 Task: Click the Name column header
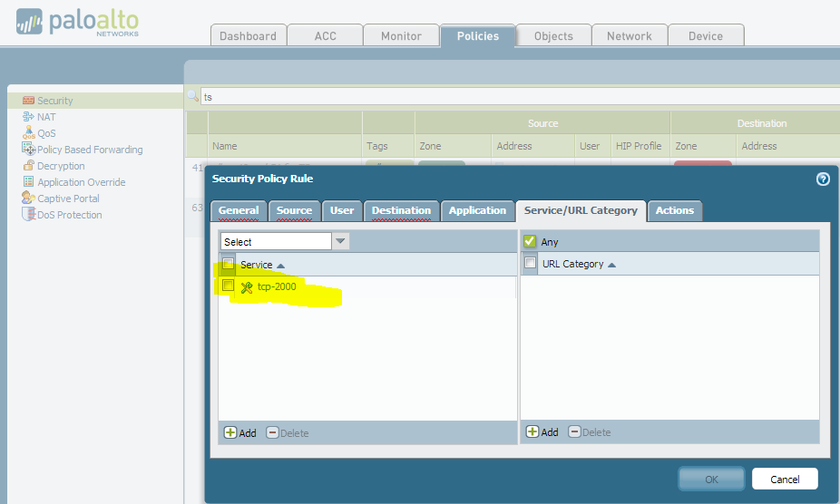tap(285, 146)
